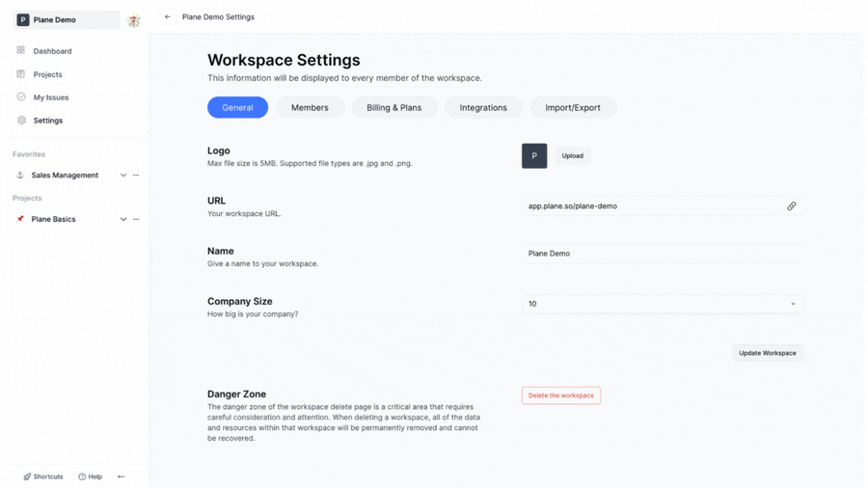The width and height of the screenshot is (868, 488).
Task: Go back using the arrow icon
Action: (x=168, y=17)
